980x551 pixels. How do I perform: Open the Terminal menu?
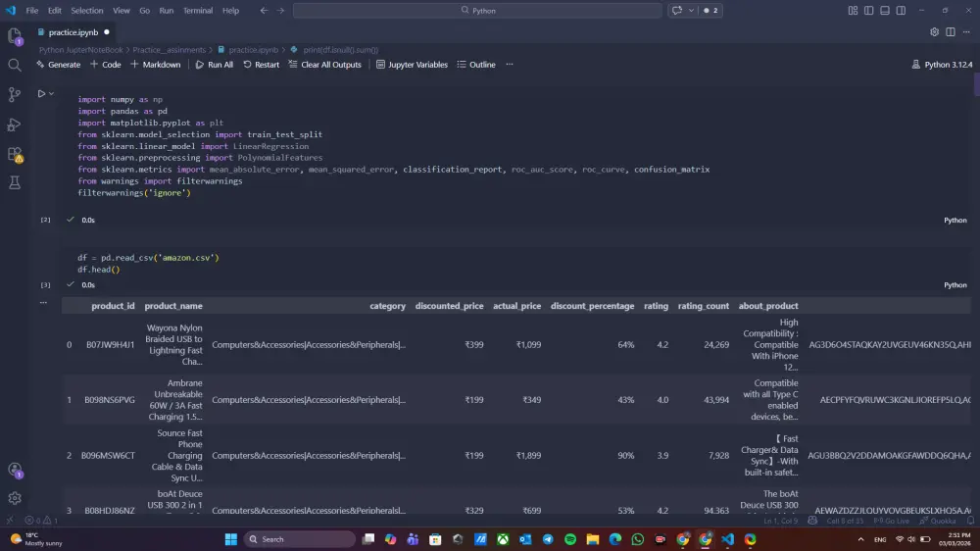point(198,10)
